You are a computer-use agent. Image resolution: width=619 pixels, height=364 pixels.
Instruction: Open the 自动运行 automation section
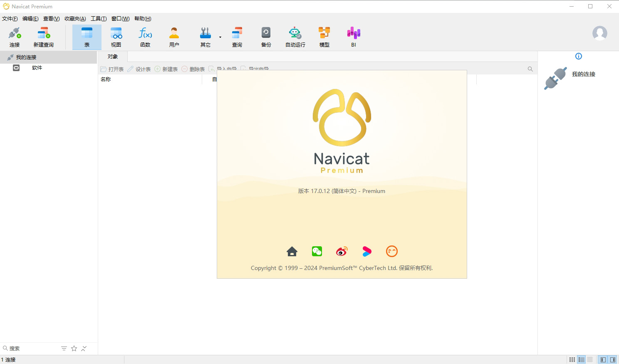(295, 37)
